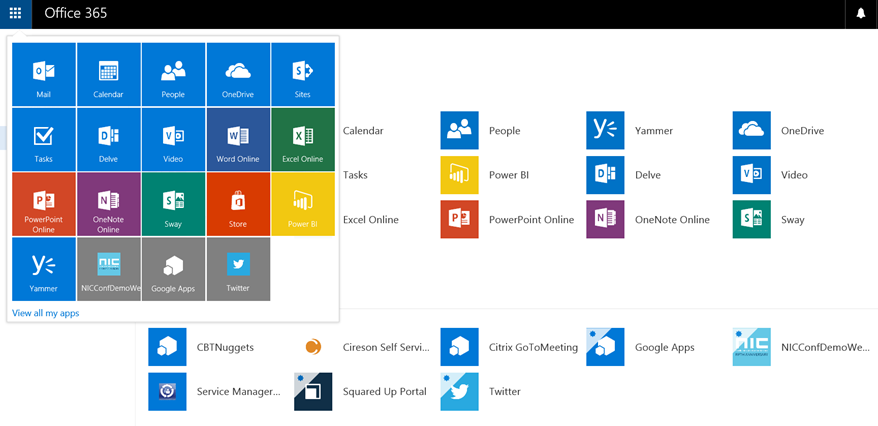878x426 pixels.
Task: Open Google Apps icon in bottom list
Action: (x=605, y=347)
